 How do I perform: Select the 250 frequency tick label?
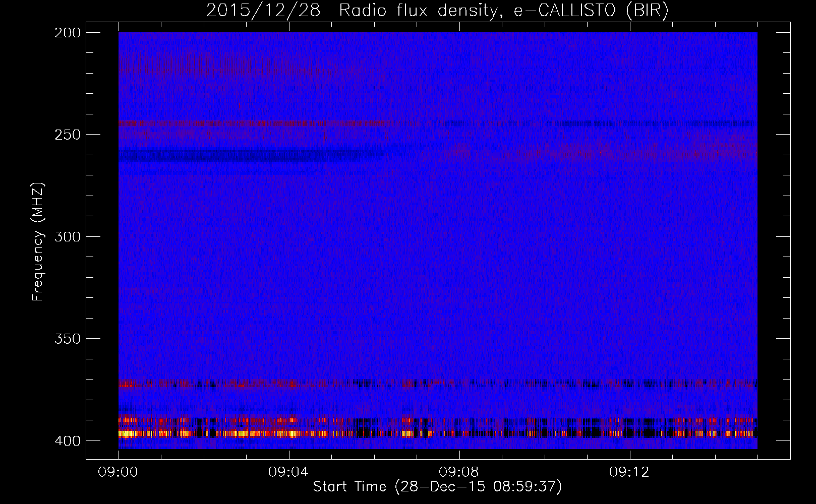(67, 135)
